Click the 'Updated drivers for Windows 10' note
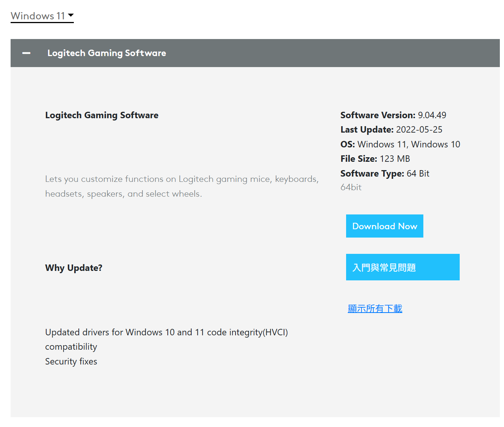This screenshot has width=504, height=427. 166,332
